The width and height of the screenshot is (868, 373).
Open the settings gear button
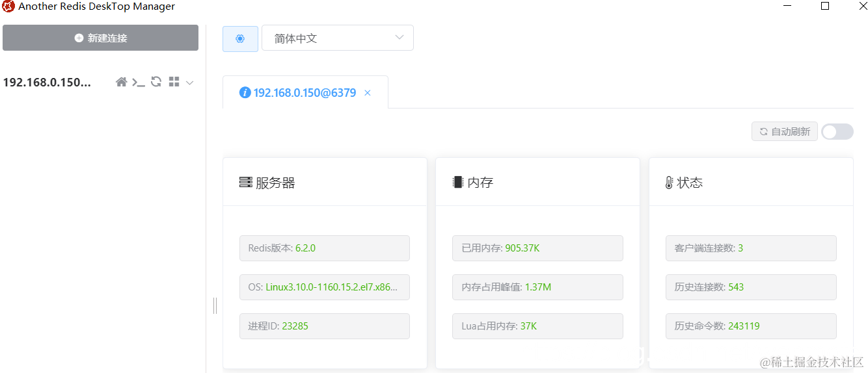click(240, 38)
